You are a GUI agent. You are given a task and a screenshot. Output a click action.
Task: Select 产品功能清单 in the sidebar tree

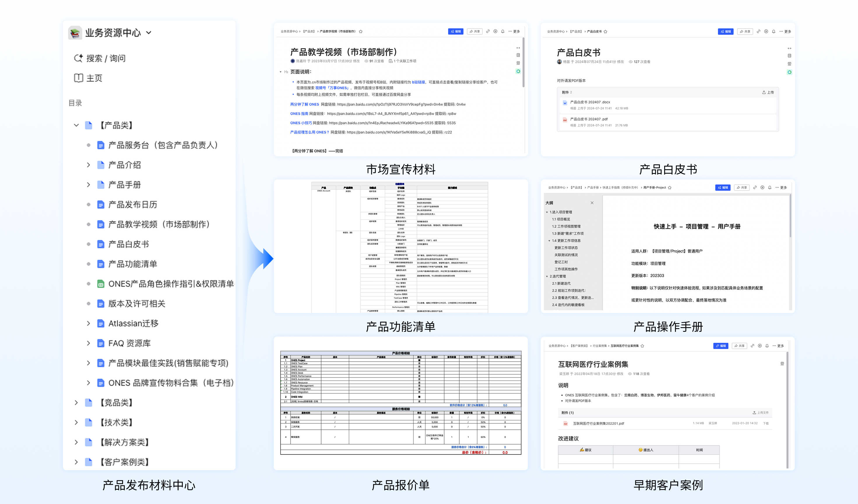click(x=133, y=264)
